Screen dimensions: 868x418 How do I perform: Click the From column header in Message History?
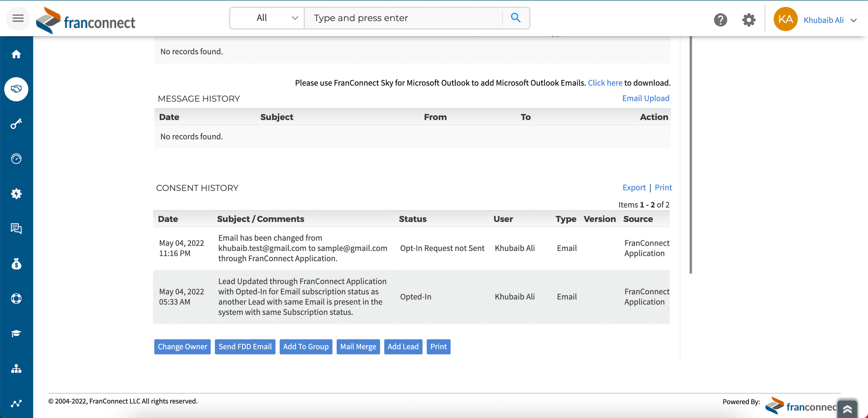click(x=435, y=117)
